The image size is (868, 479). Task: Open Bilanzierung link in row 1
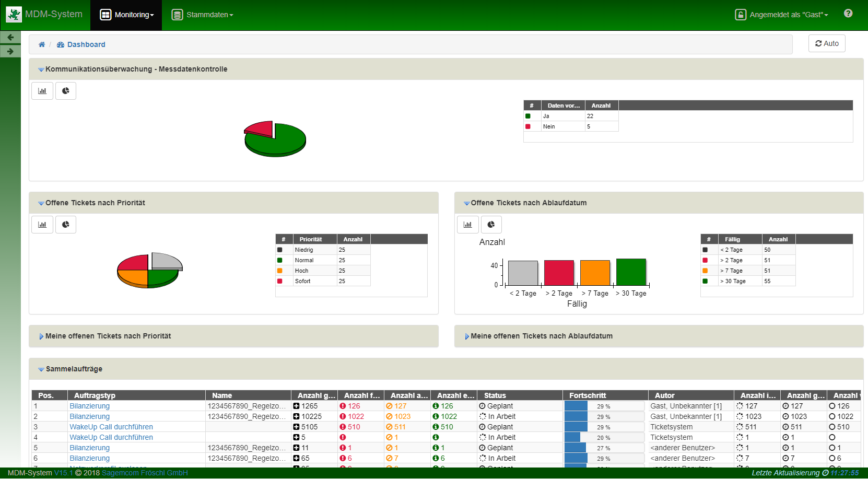pyautogui.click(x=90, y=406)
